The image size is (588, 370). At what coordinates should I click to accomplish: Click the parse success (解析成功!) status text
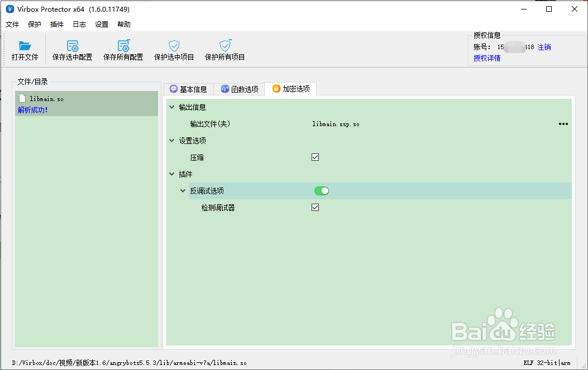coord(32,110)
